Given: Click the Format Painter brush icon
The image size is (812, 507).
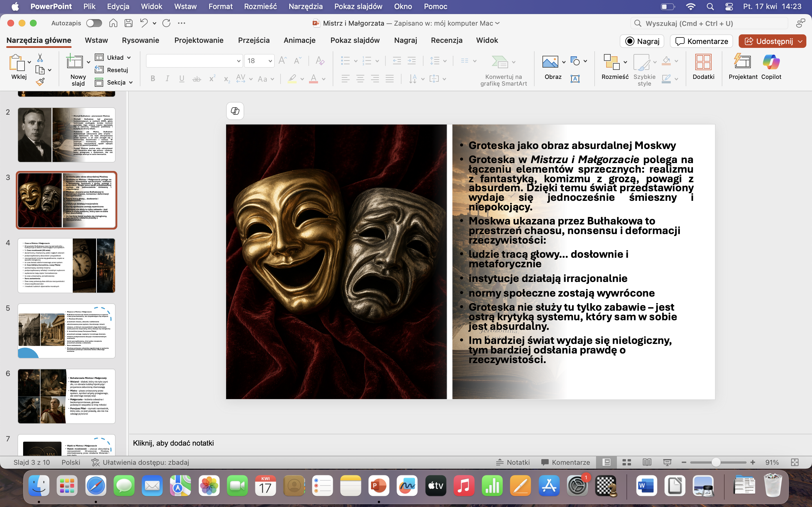Looking at the screenshot, I should pyautogui.click(x=40, y=82).
